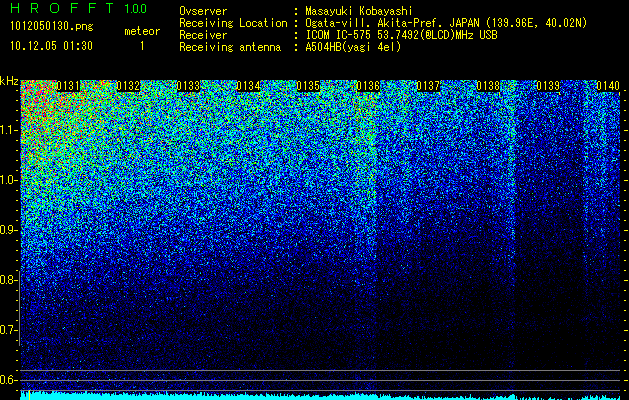
Task: Click the Receiving Location label
Action: [x=233, y=23]
